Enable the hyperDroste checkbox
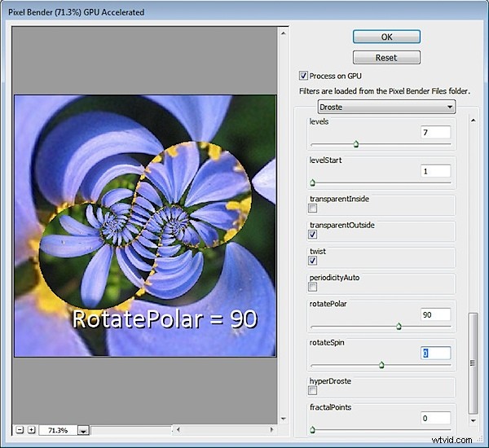This screenshot has height=448, width=489. tap(312, 390)
